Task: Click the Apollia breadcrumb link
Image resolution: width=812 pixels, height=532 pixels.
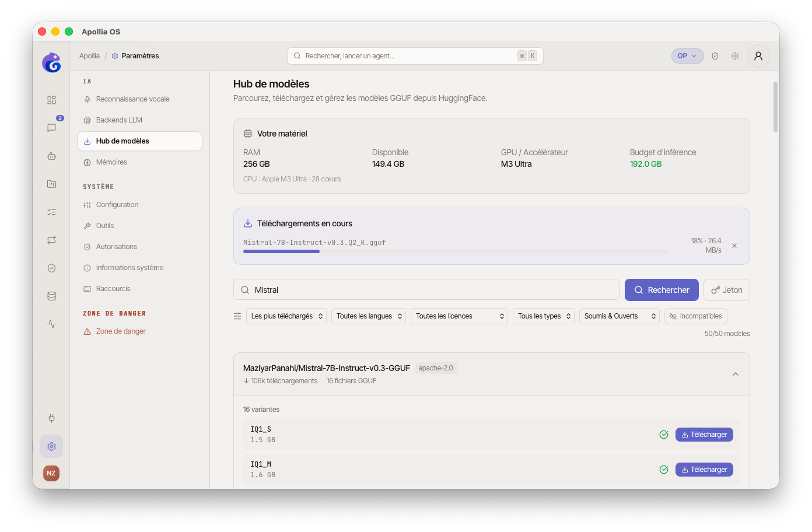Action: [x=89, y=56]
